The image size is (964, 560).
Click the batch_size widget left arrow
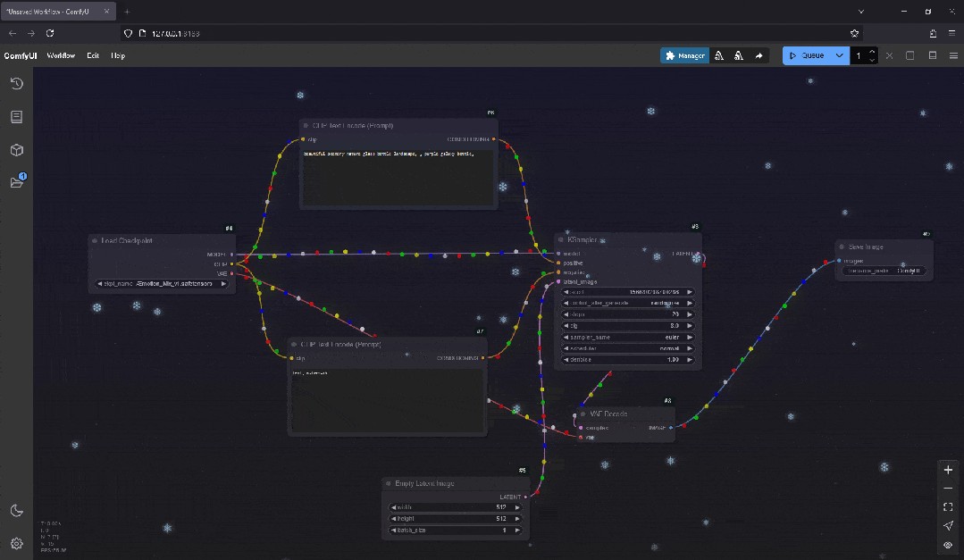[393, 530]
